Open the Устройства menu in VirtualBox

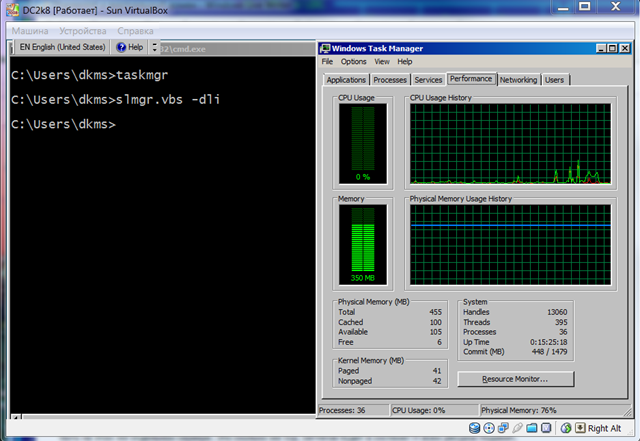[83, 31]
